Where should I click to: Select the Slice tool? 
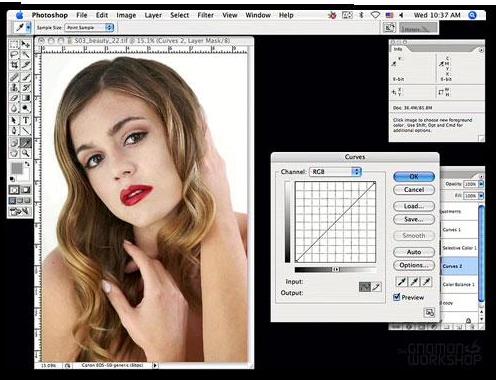click(26, 65)
